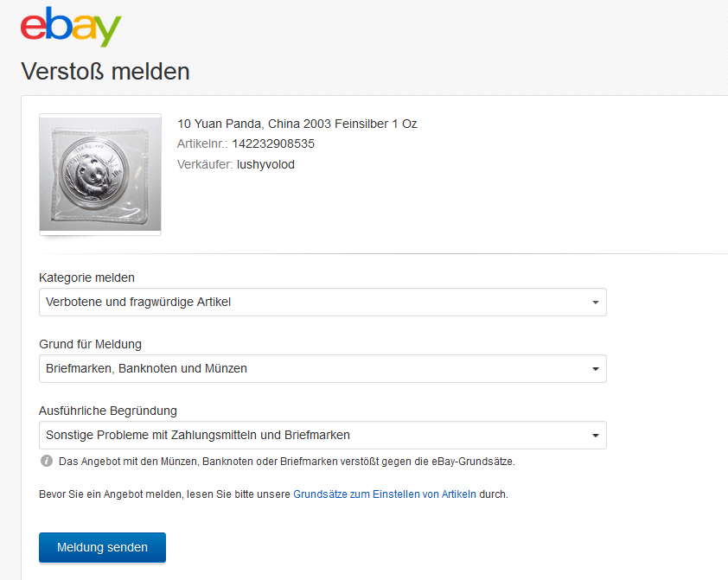Click the seller name lushyvolod
This screenshot has height=580, width=728.
pos(265,164)
